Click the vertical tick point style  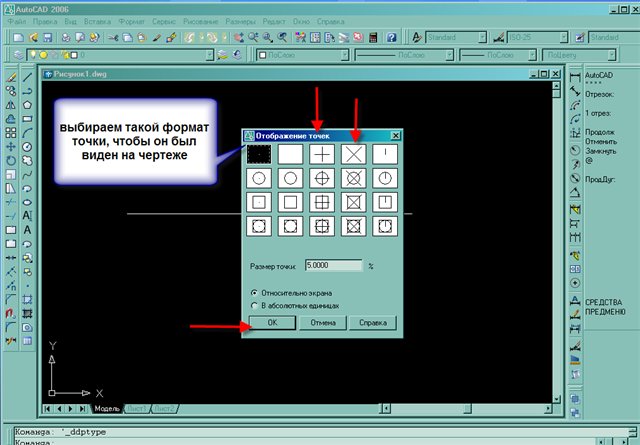pos(386,154)
